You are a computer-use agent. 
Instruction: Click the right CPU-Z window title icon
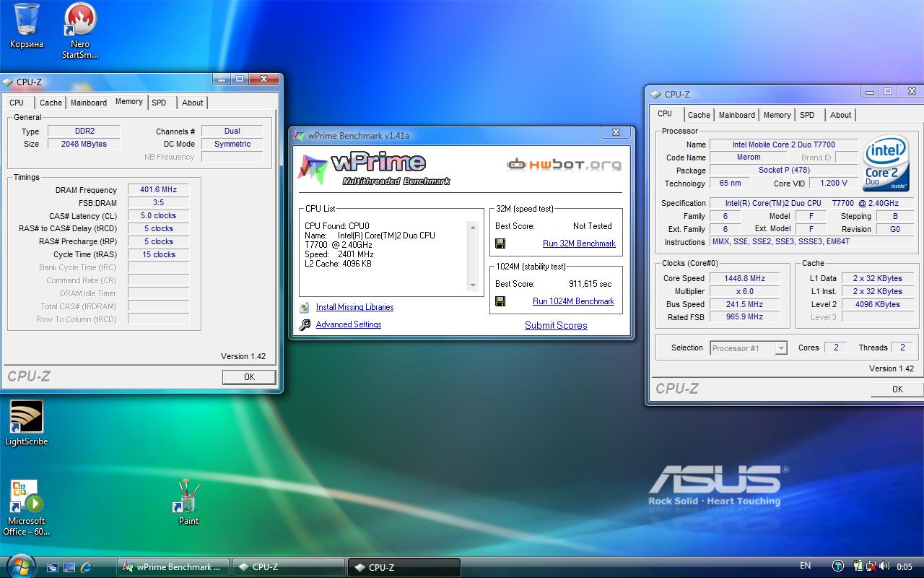(x=655, y=95)
